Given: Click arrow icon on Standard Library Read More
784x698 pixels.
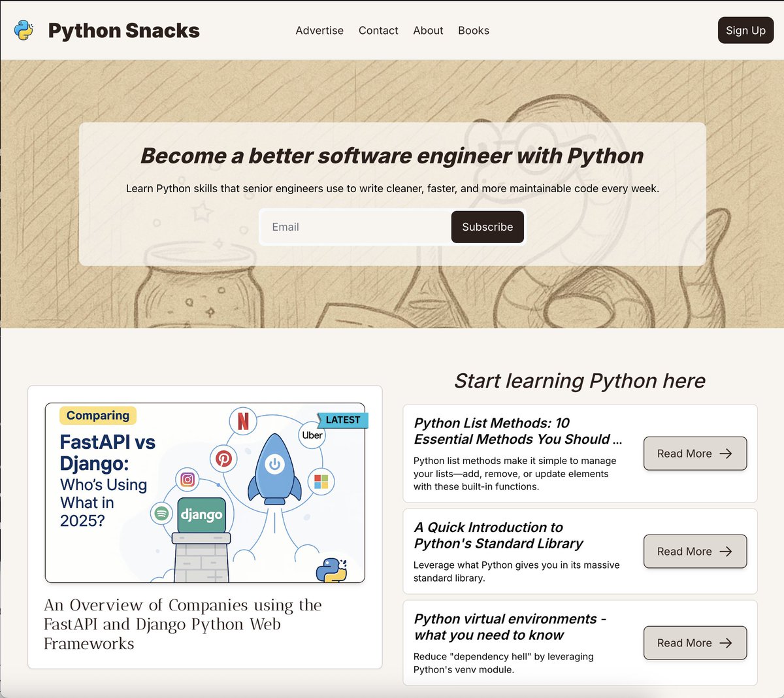Looking at the screenshot, I should pyautogui.click(x=726, y=552).
